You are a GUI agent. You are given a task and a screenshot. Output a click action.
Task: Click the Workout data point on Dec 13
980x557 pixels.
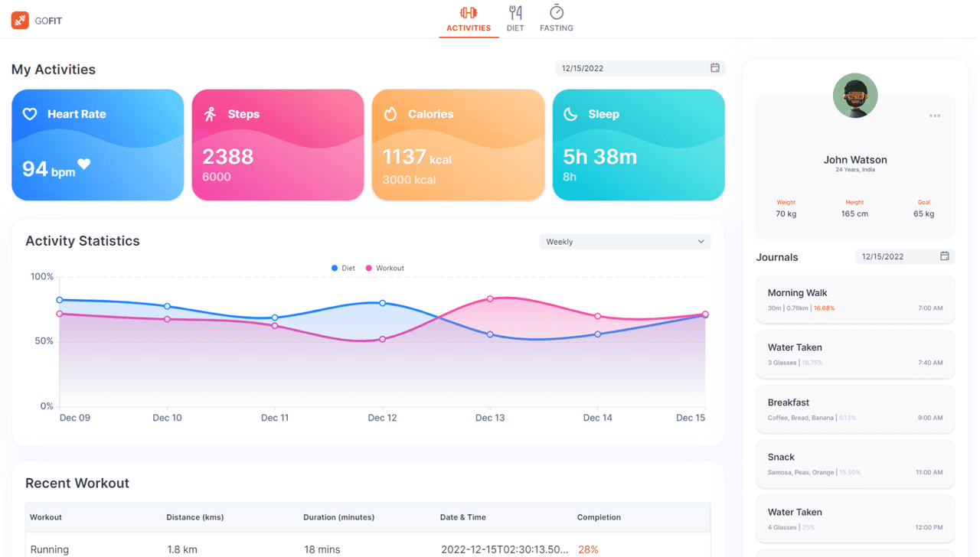[490, 299]
